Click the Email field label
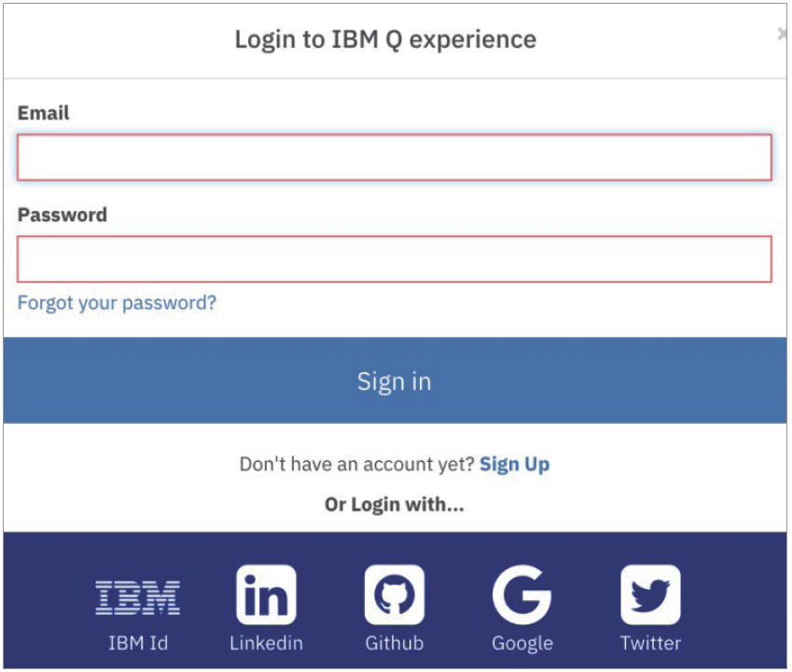This screenshot has height=672, width=792. (x=44, y=113)
